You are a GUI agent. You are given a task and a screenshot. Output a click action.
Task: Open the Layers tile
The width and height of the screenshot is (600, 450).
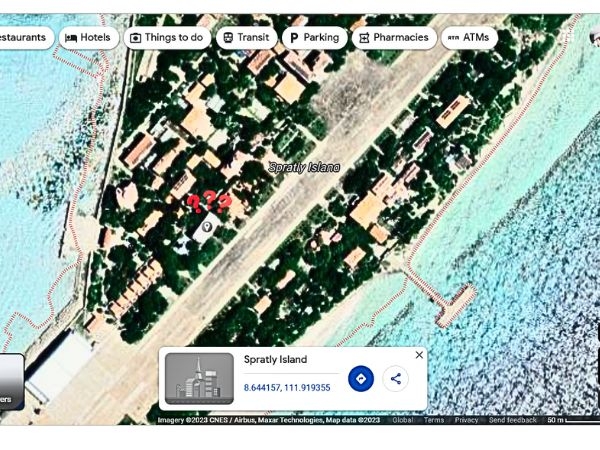pos(10,382)
